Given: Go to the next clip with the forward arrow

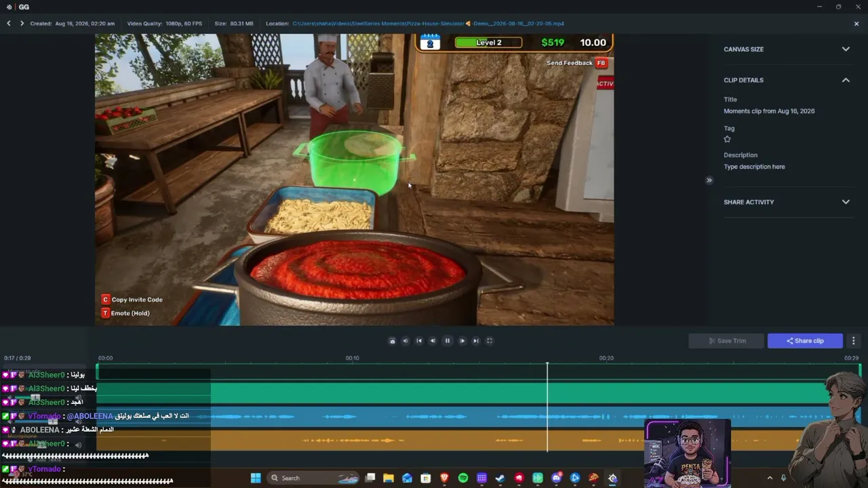Looking at the screenshot, I should (22, 24).
